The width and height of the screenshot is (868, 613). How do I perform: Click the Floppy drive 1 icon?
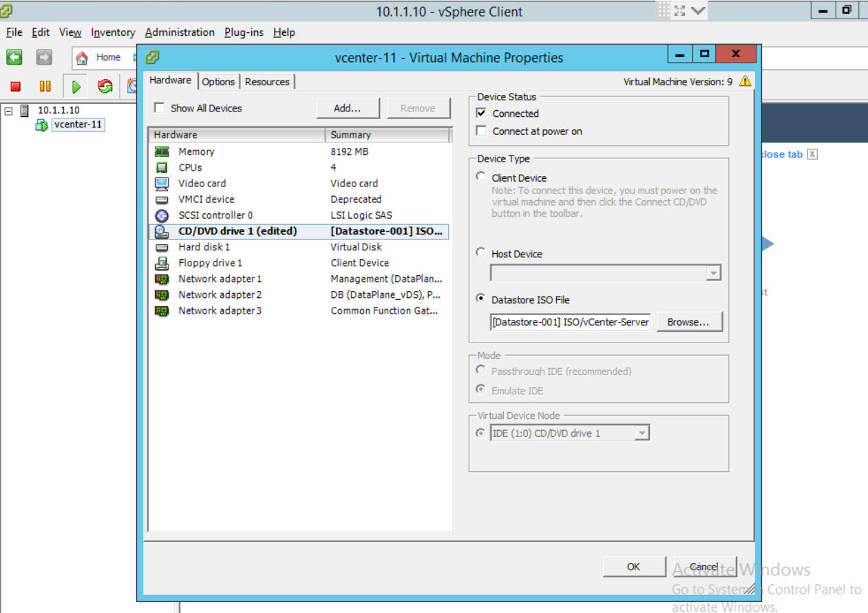[162, 263]
